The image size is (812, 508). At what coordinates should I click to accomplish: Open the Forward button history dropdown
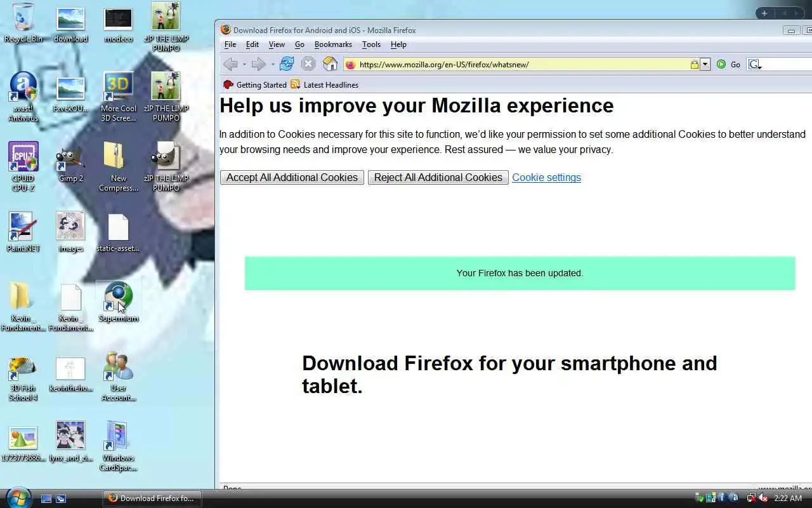coord(273,64)
